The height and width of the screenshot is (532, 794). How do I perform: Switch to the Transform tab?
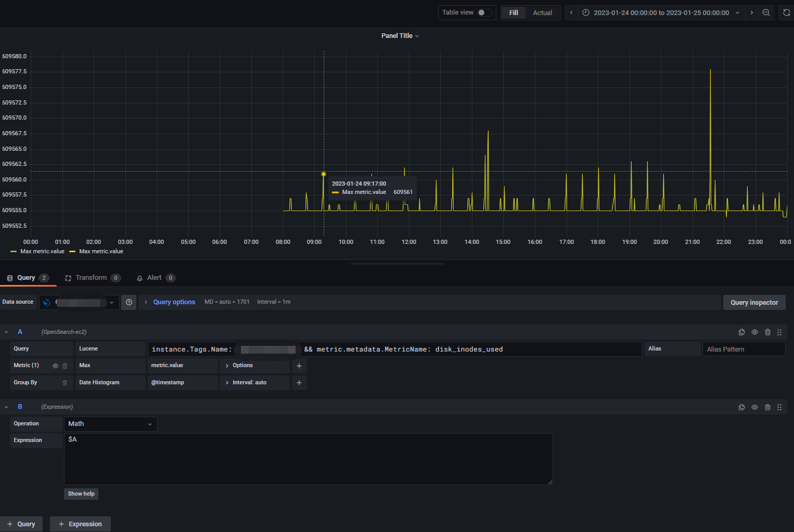[91, 277]
